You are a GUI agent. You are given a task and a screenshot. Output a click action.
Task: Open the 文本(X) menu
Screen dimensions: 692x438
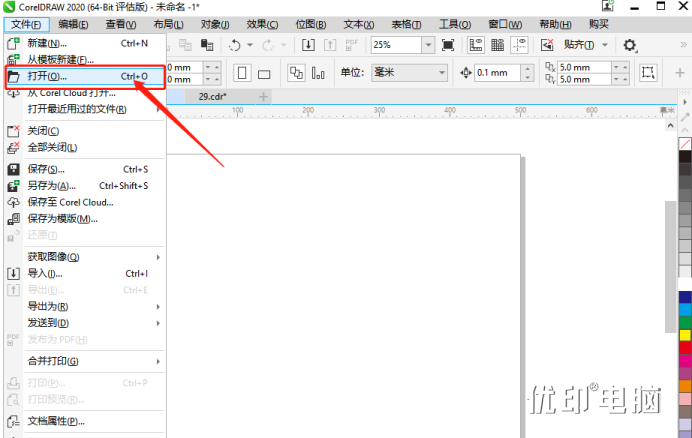point(359,24)
